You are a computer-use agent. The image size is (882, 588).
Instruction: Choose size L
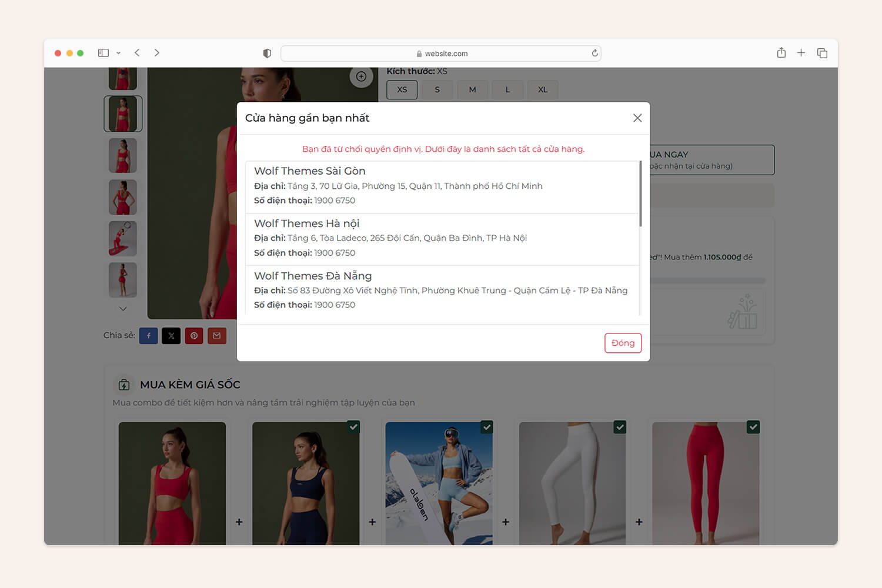point(508,90)
